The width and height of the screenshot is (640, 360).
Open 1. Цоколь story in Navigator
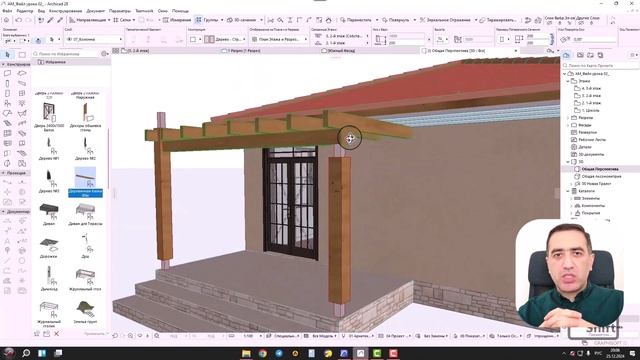coord(591,111)
